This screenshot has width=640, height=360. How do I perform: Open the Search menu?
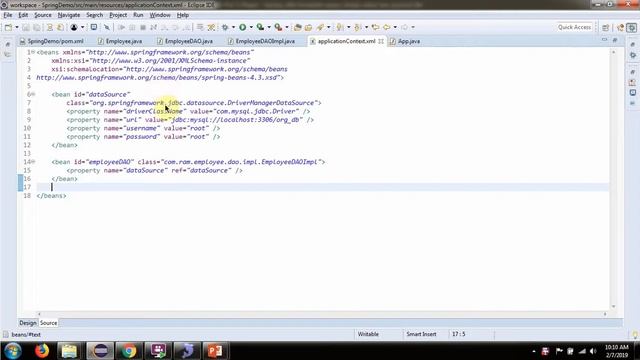point(94,15)
